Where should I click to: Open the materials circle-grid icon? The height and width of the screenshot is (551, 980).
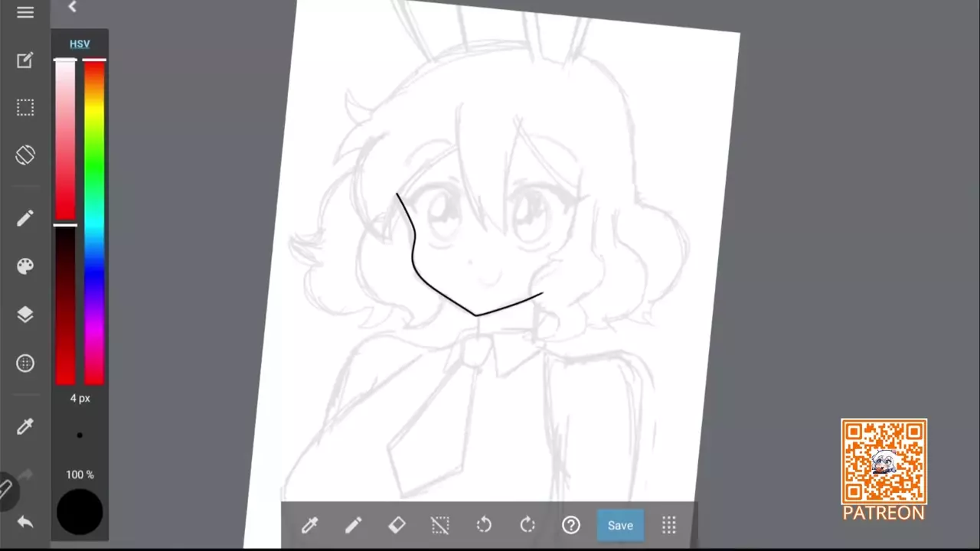pos(25,364)
